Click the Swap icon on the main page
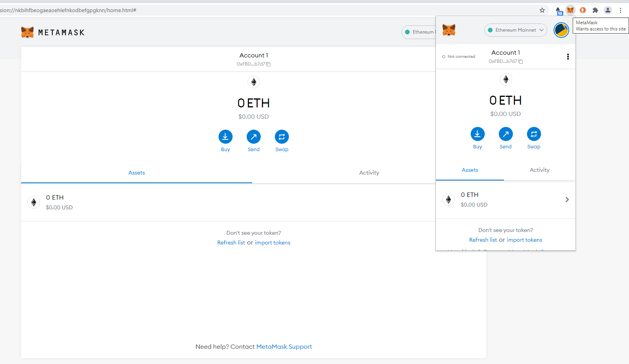 [x=282, y=137]
